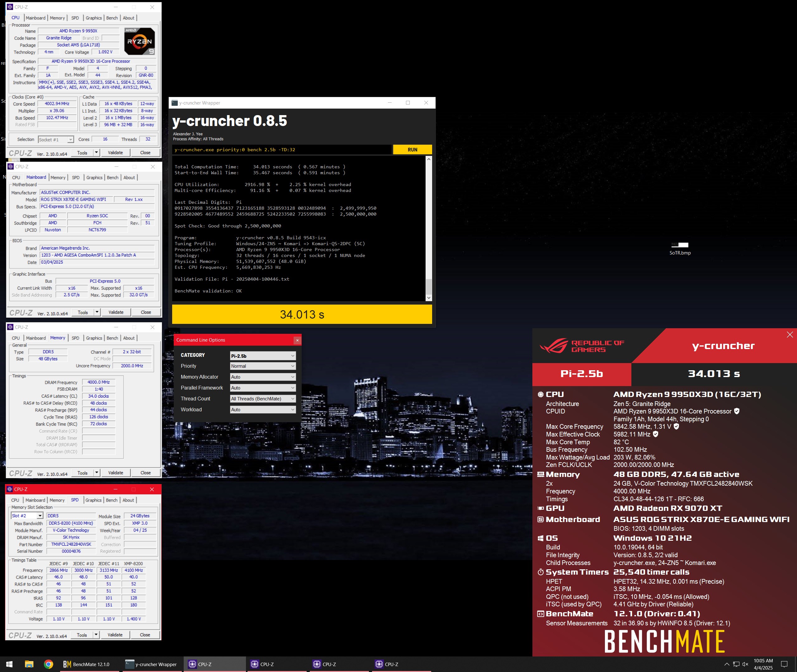Close the Command Line Options panel
This screenshot has height=672, width=797.
tap(297, 340)
